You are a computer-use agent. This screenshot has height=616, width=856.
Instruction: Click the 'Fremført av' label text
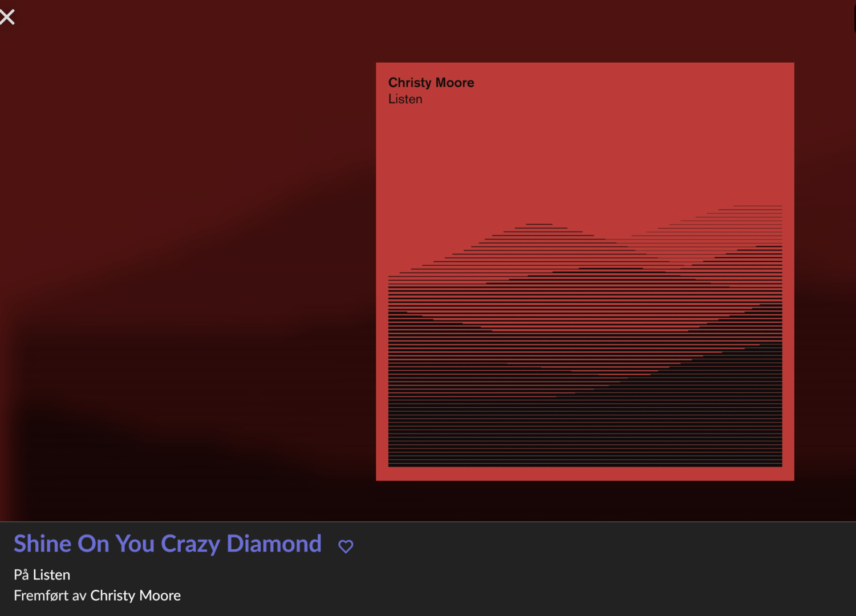click(50, 595)
